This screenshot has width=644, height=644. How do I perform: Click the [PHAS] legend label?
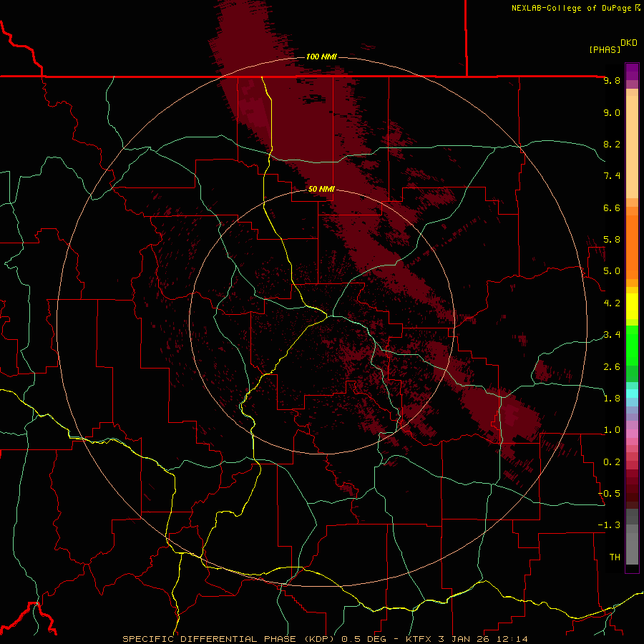(605, 49)
